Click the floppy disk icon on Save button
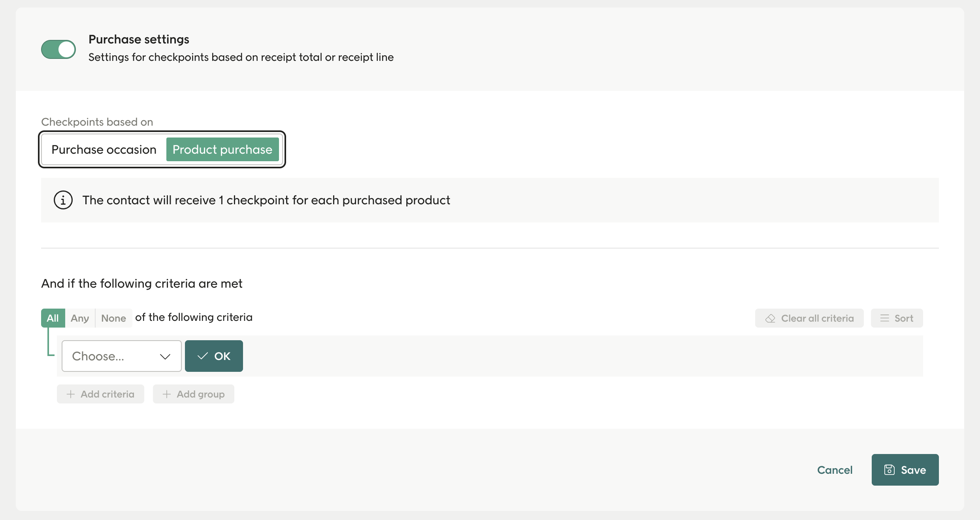Image resolution: width=980 pixels, height=520 pixels. coord(890,470)
